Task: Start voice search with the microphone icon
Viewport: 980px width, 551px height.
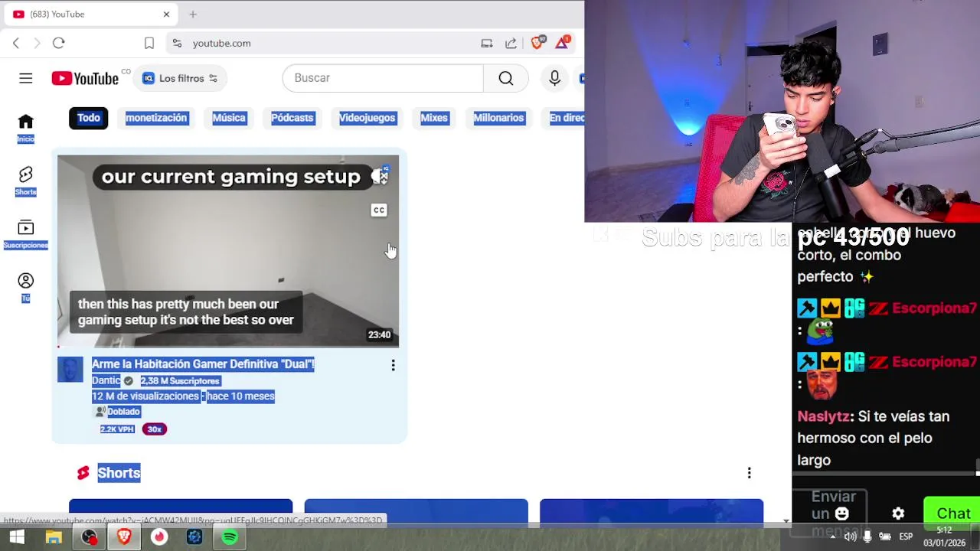Action: 554,78
